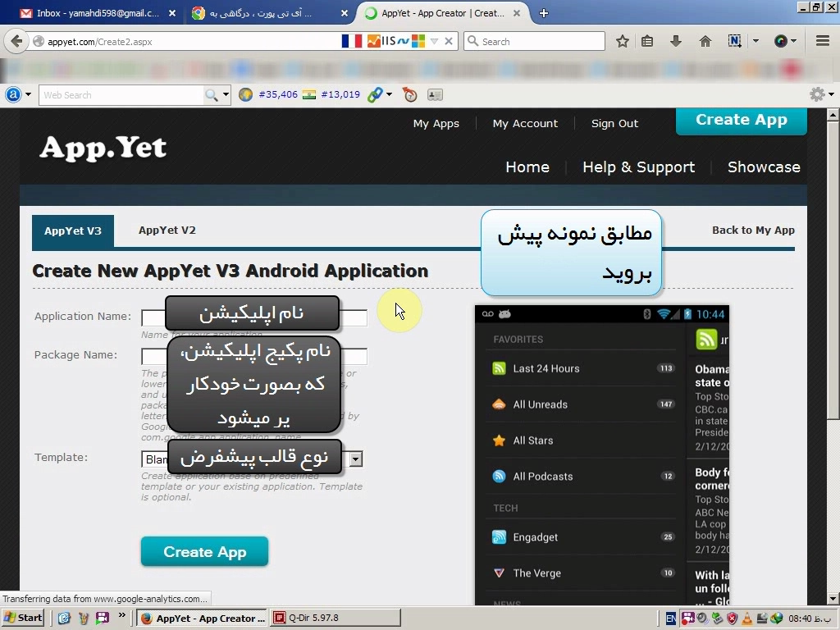Click the Firefox search box
Image resolution: width=840 pixels, height=630 pixels.
click(x=535, y=41)
